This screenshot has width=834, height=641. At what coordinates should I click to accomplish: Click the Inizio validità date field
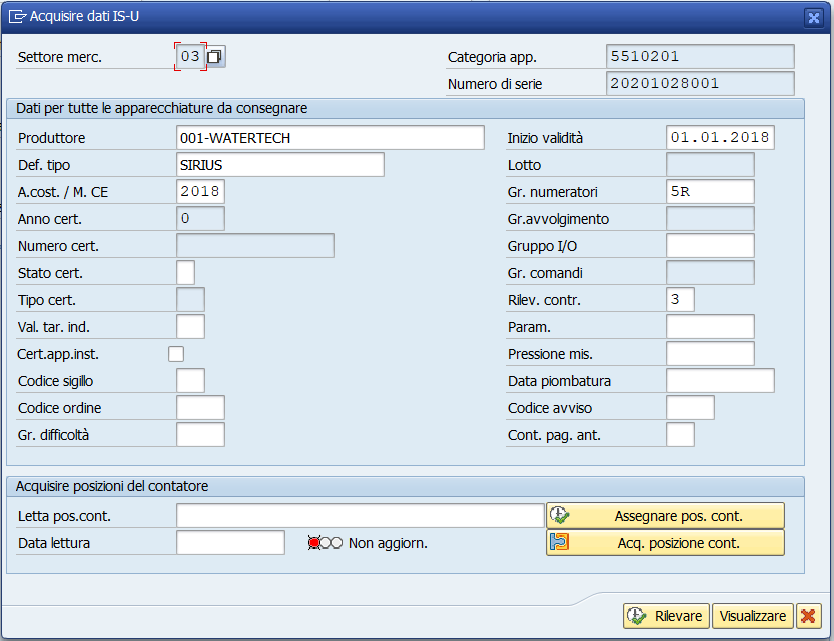tap(720, 138)
